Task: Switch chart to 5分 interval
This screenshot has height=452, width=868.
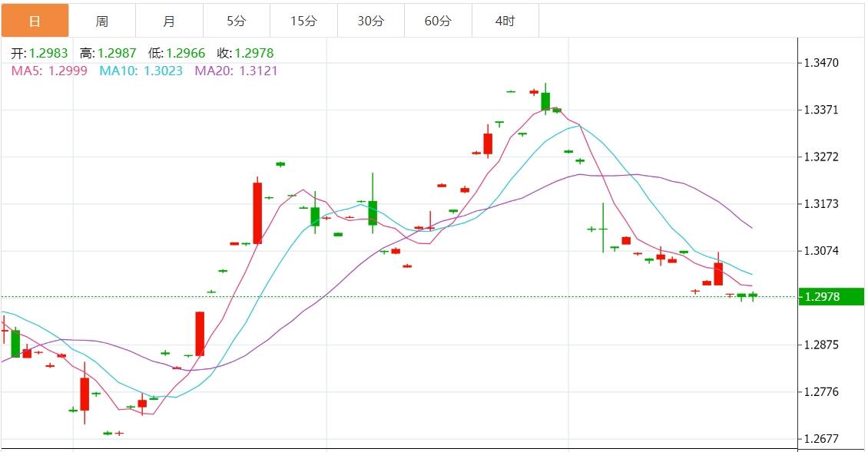Action: click(x=237, y=21)
